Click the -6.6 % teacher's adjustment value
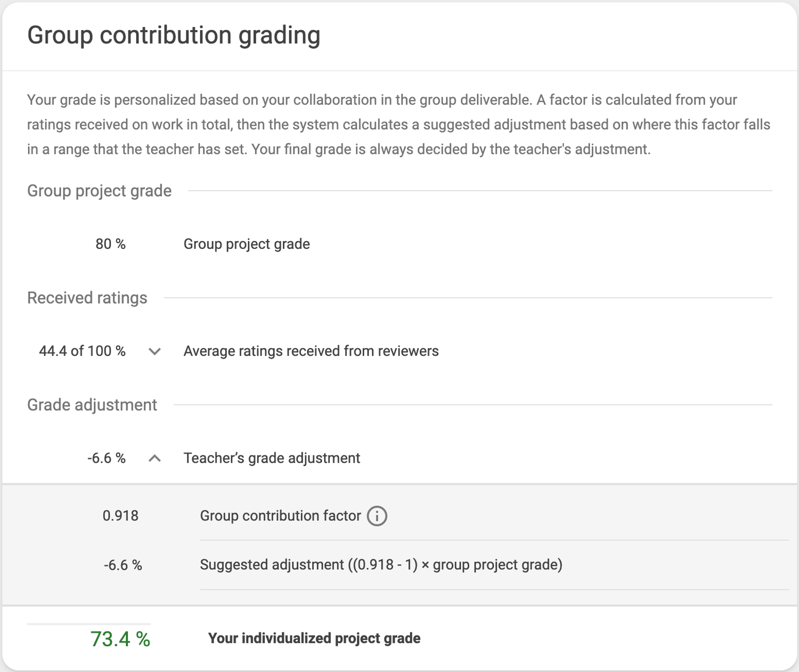799x672 pixels. (107, 458)
